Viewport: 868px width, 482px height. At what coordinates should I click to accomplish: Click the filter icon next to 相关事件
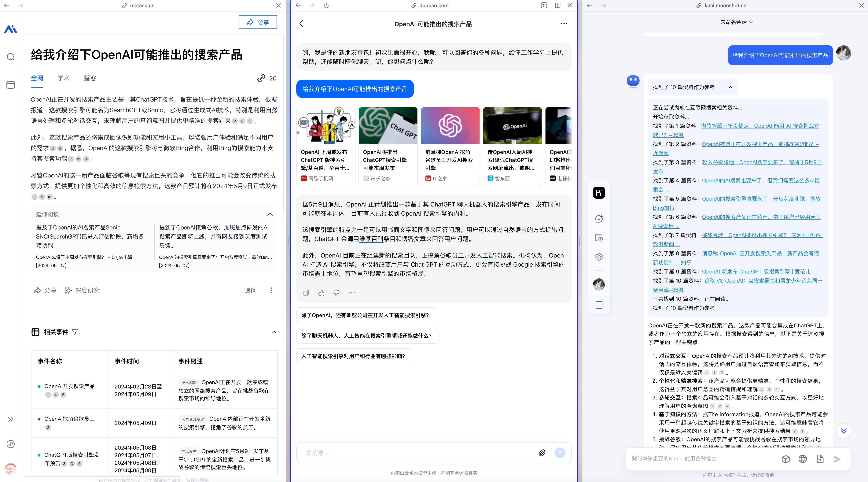point(75,332)
